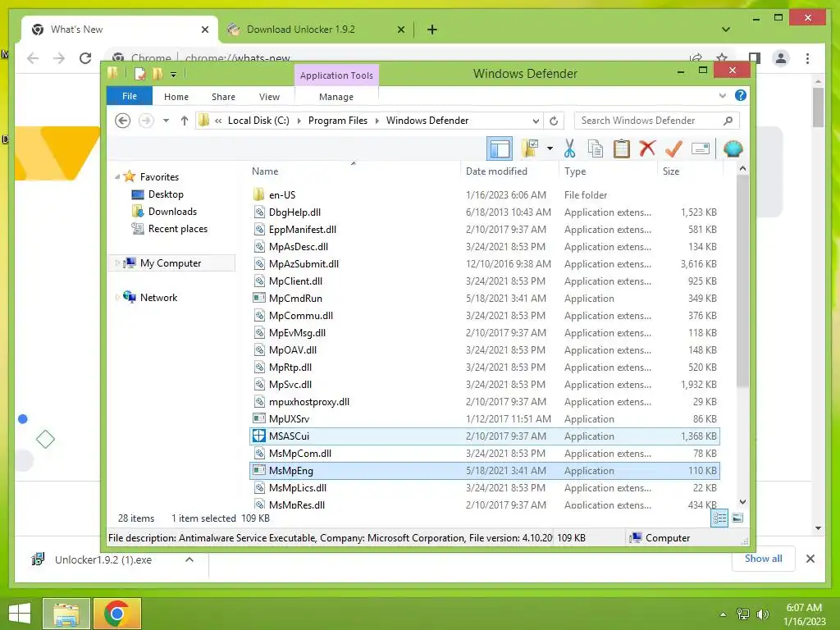Click the explorer Forward arrow button
Screen dimensions: 840x630
[x=146, y=121]
